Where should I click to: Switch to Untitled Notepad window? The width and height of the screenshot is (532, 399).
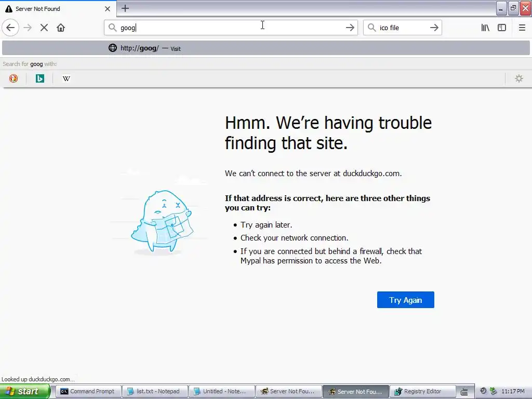coord(221,392)
